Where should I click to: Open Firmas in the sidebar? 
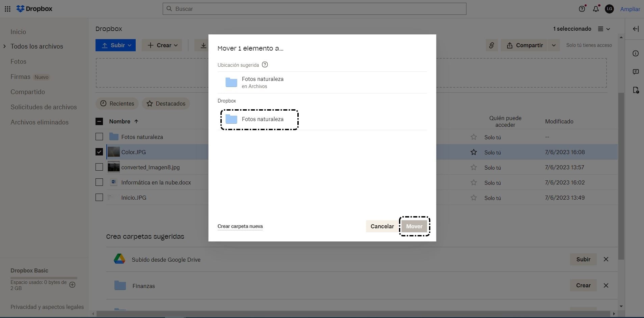click(20, 77)
